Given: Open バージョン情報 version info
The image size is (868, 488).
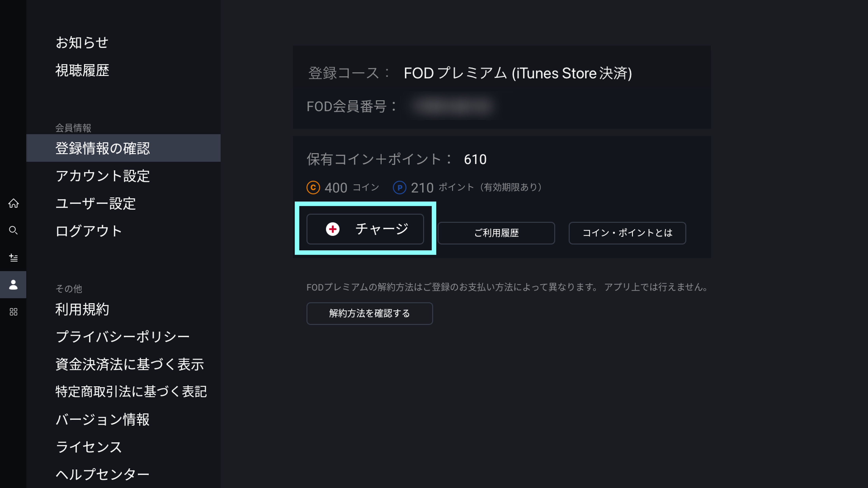Looking at the screenshot, I should (102, 420).
